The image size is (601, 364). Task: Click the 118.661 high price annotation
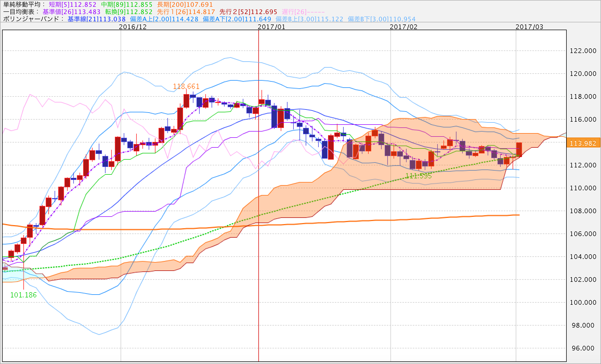[x=186, y=86]
